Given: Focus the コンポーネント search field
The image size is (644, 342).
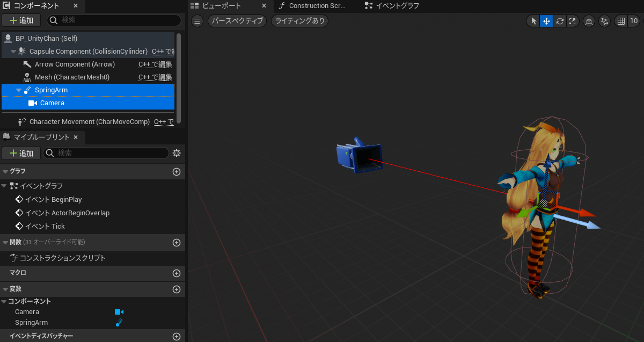Looking at the screenshot, I should pyautogui.click(x=113, y=20).
